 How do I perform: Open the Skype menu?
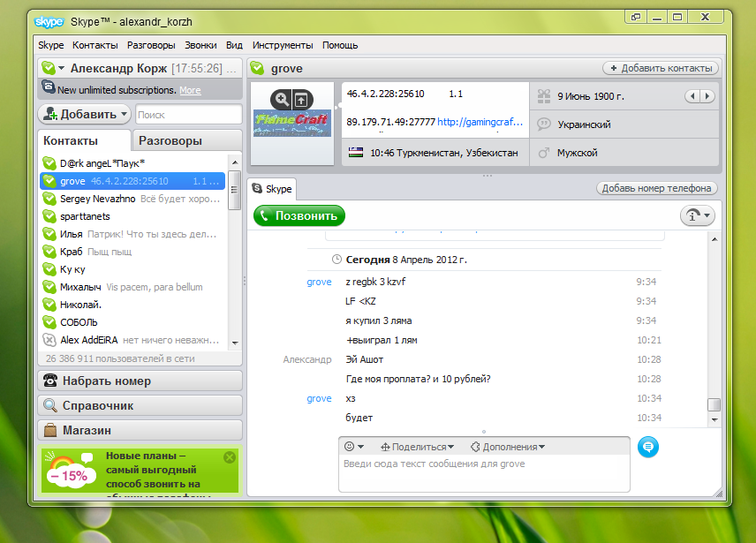click(x=51, y=45)
